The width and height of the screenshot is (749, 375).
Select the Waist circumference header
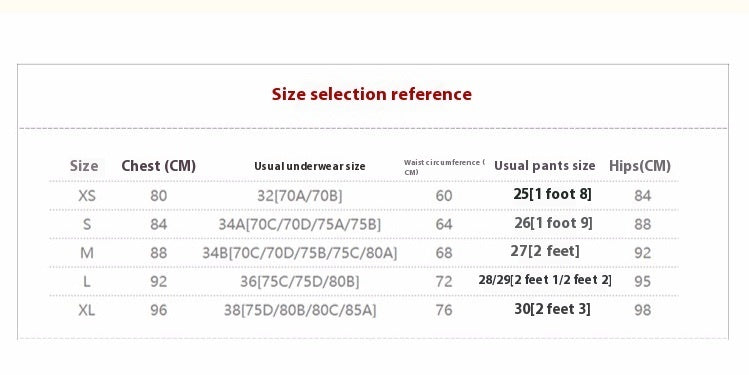coord(444,167)
